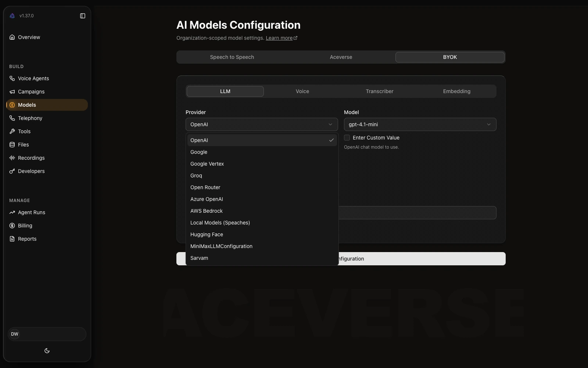Open the Reports page

coord(47,239)
